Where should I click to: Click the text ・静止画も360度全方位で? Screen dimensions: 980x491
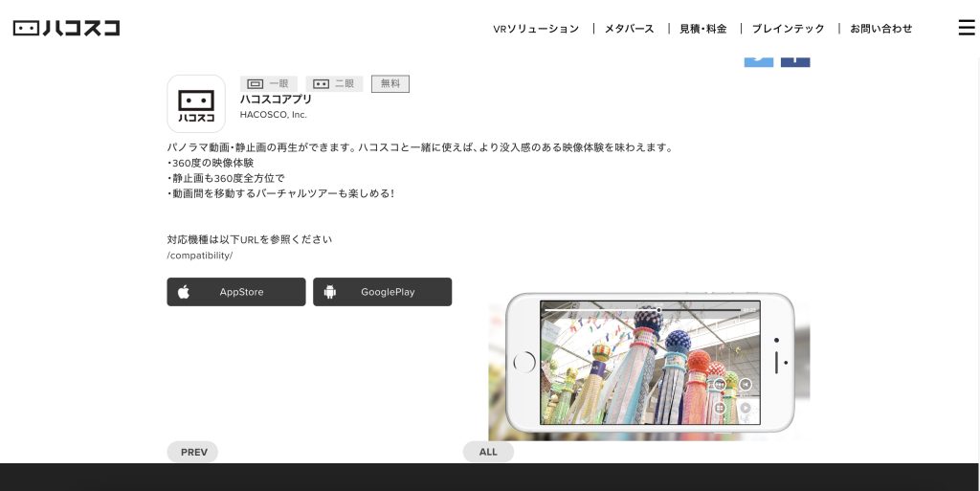226,178
